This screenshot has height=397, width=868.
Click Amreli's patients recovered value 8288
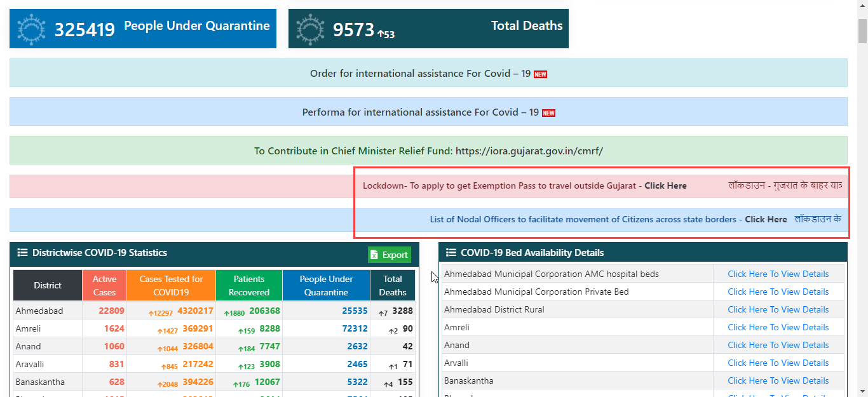tap(270, 328)
